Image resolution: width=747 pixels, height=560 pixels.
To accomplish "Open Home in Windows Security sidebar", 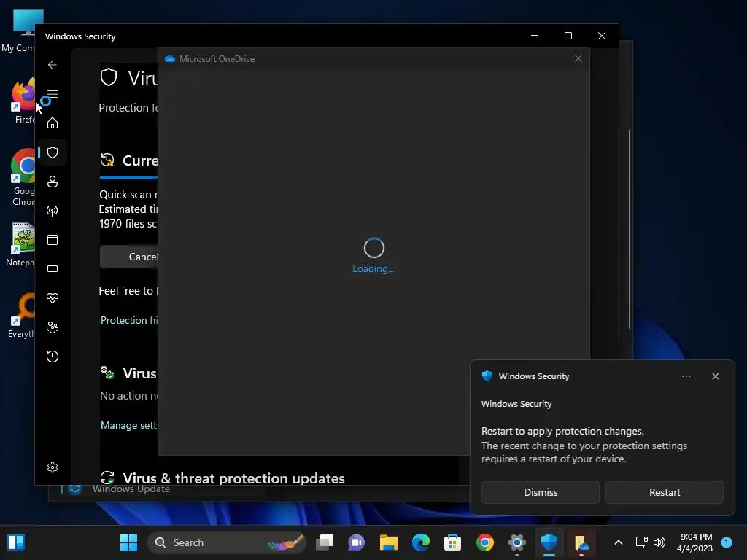I will pos(53,122).
